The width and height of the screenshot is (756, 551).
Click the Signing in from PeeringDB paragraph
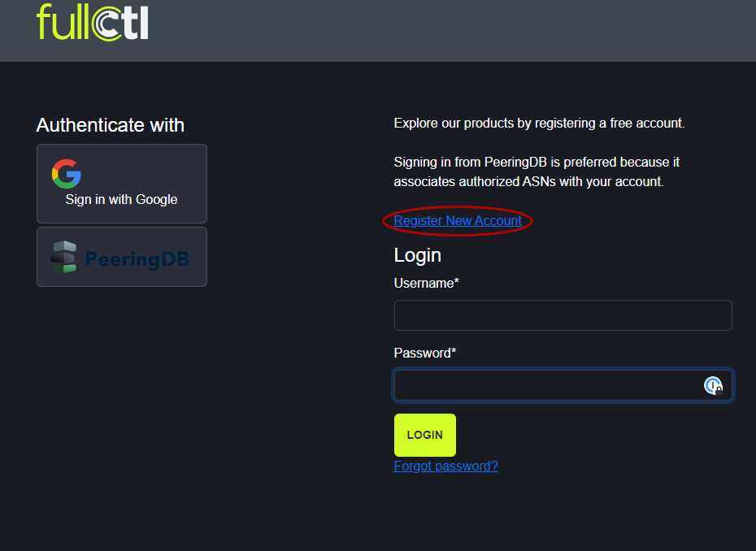pos(537,171)
